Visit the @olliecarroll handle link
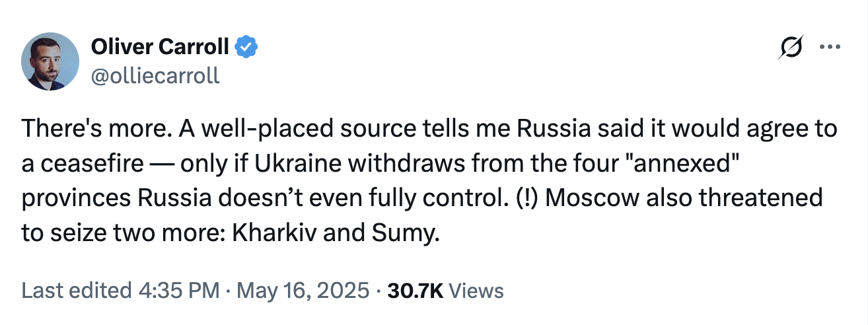Screen dimensions: 868x325 [x=155, y=75]
